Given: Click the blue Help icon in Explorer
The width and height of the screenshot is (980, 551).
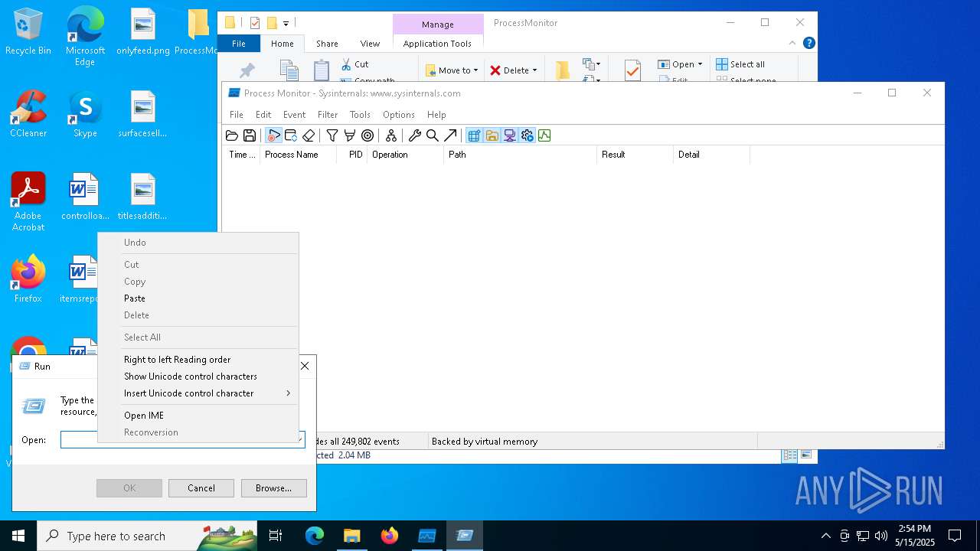Looking at the screenshot, I should click(x=809, y=44).
